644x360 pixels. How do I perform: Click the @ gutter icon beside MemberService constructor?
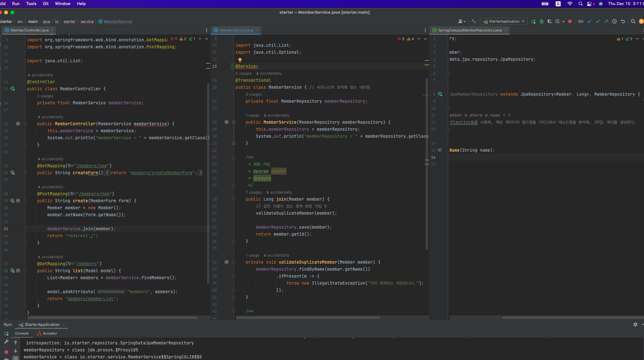(227, 122)
